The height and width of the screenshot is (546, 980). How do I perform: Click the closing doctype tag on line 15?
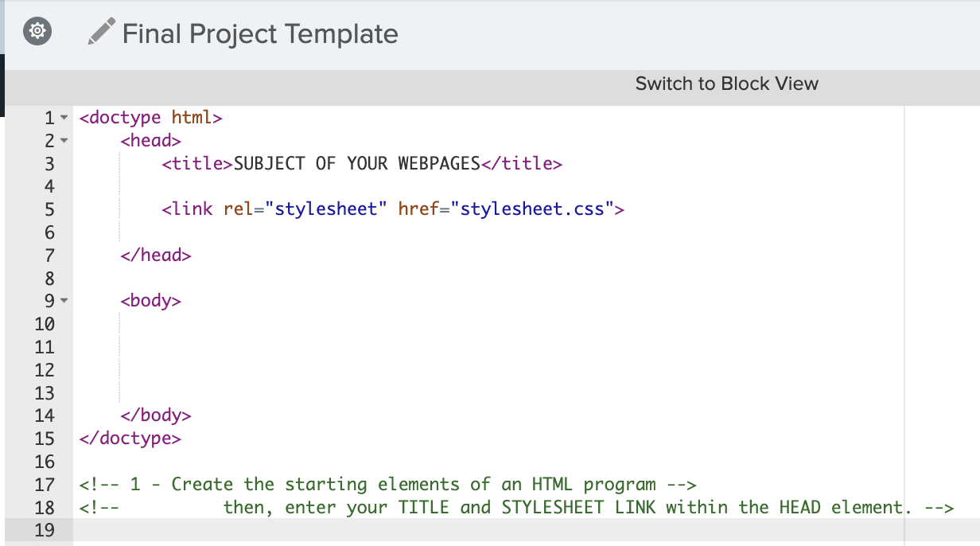point(130,439)
